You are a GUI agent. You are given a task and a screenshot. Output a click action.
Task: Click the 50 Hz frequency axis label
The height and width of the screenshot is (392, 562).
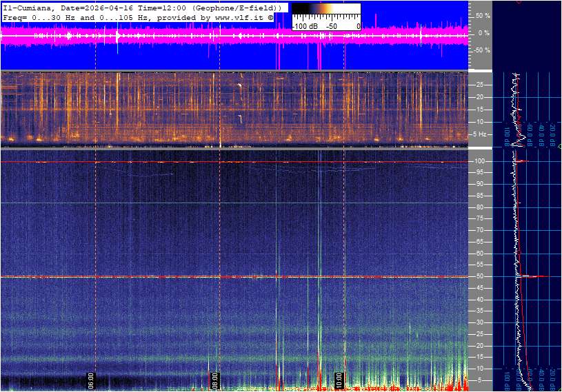click(x=479, y=276)
